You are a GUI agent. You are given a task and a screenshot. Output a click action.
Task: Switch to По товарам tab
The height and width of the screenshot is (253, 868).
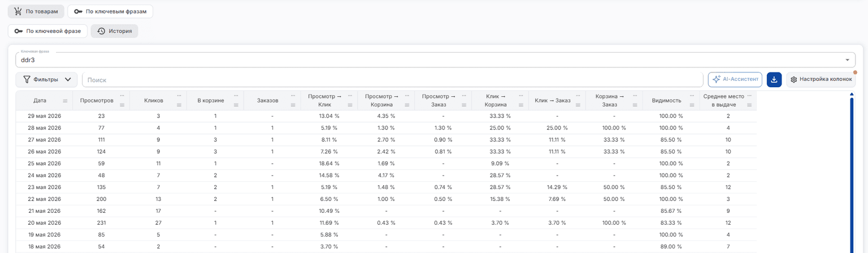point(36,11)
